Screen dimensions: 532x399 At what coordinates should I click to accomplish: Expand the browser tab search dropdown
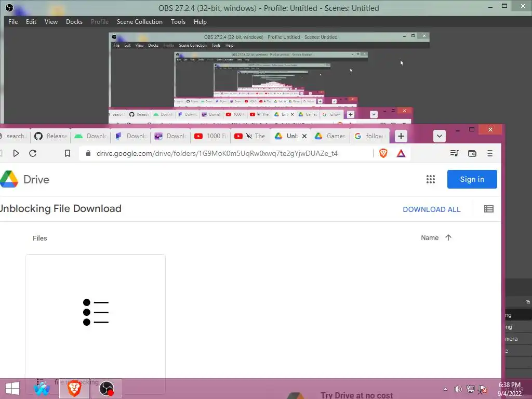click(440, 136)
